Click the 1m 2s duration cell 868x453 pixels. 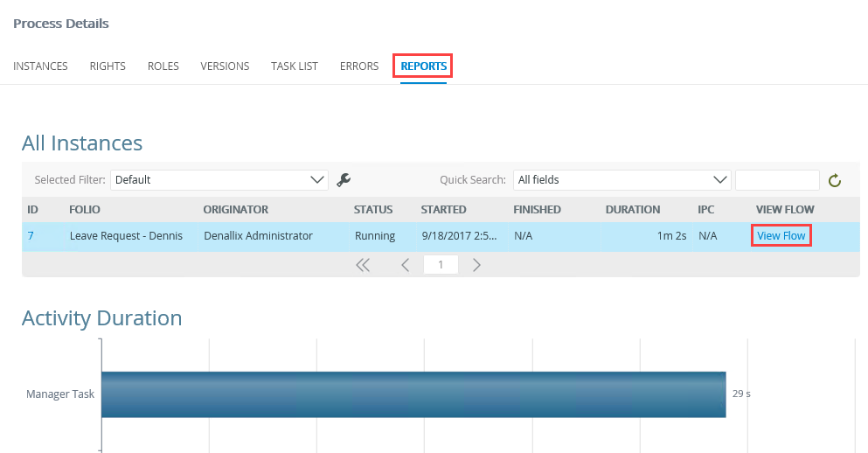pos(671,236)
